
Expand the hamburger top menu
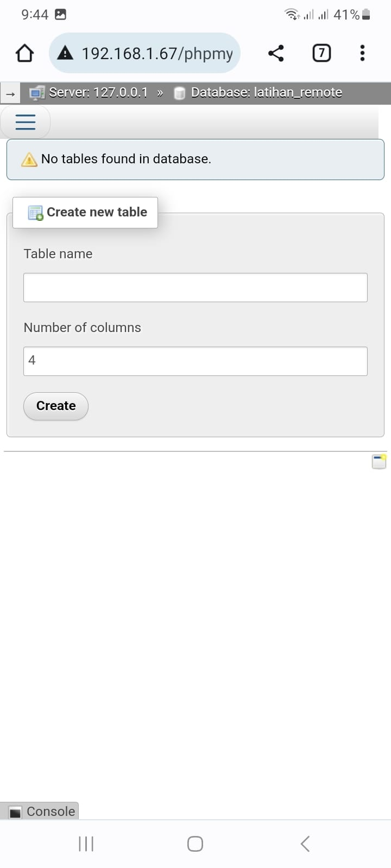[26, 122]
